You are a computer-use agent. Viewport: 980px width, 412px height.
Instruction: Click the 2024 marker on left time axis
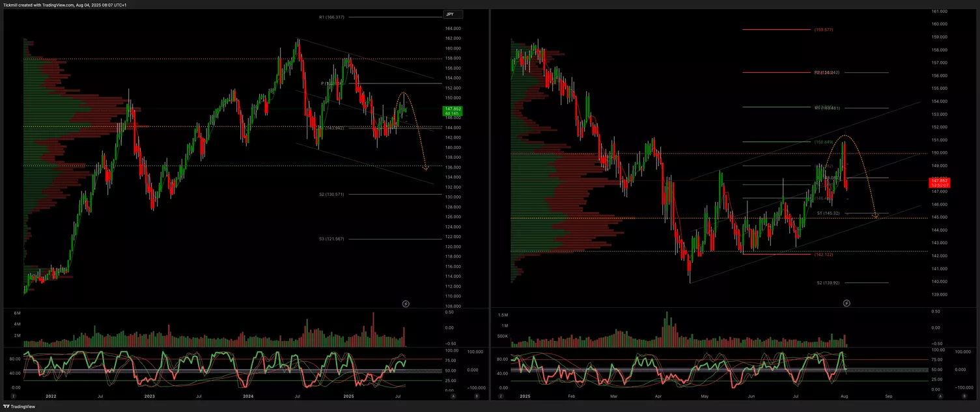pos(247,396)
